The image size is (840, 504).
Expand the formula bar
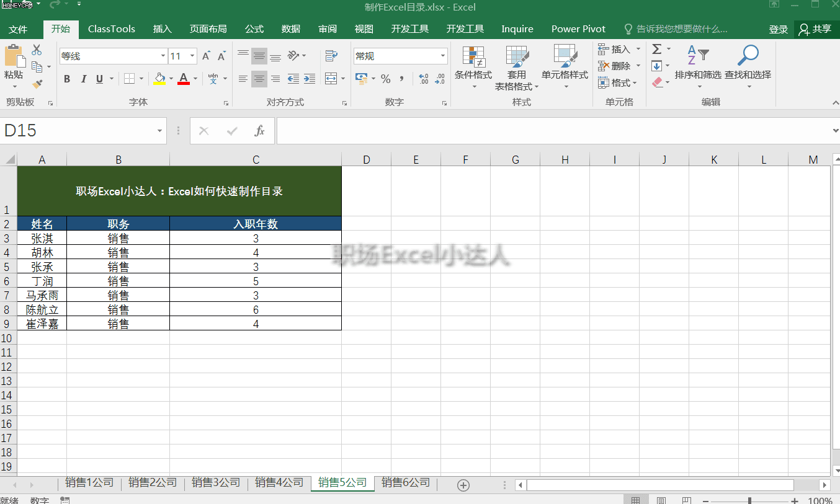click(x=835, y=131)
